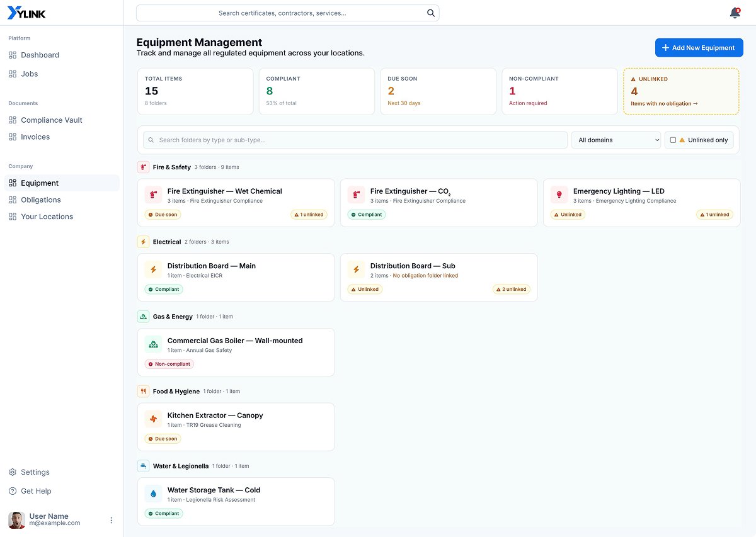Click the Add New Equipment button

[699, 47]
